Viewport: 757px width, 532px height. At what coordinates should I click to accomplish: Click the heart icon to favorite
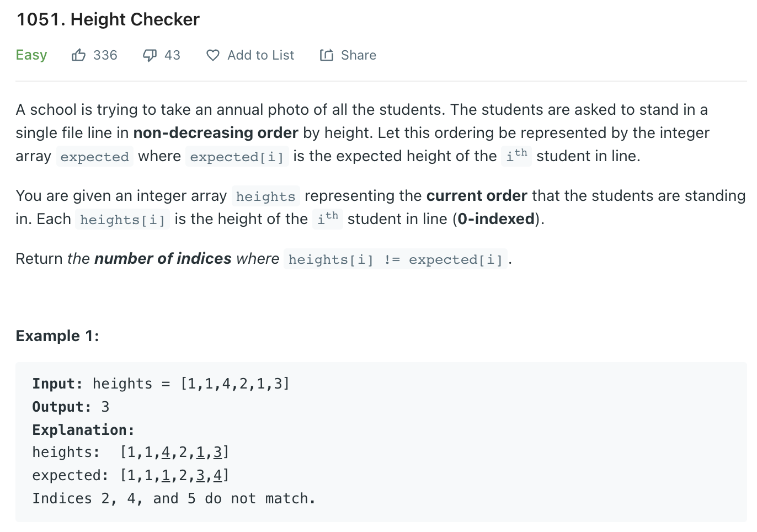point(212,55)
